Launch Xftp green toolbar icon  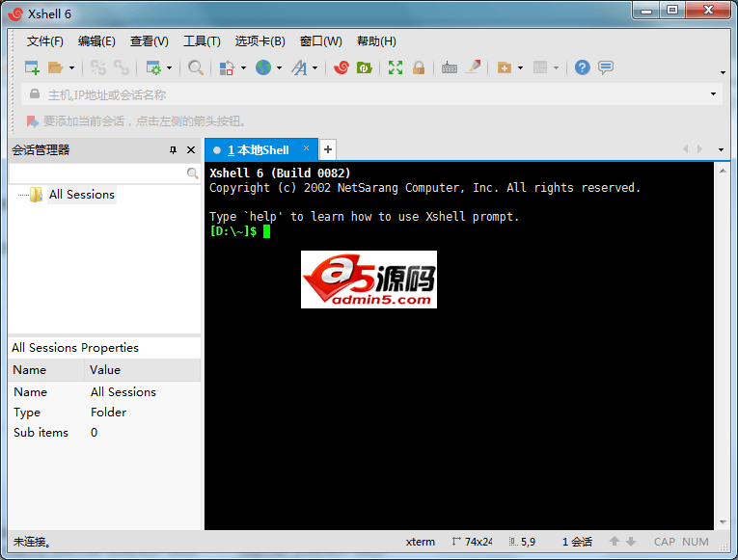(x=365, y=67)
